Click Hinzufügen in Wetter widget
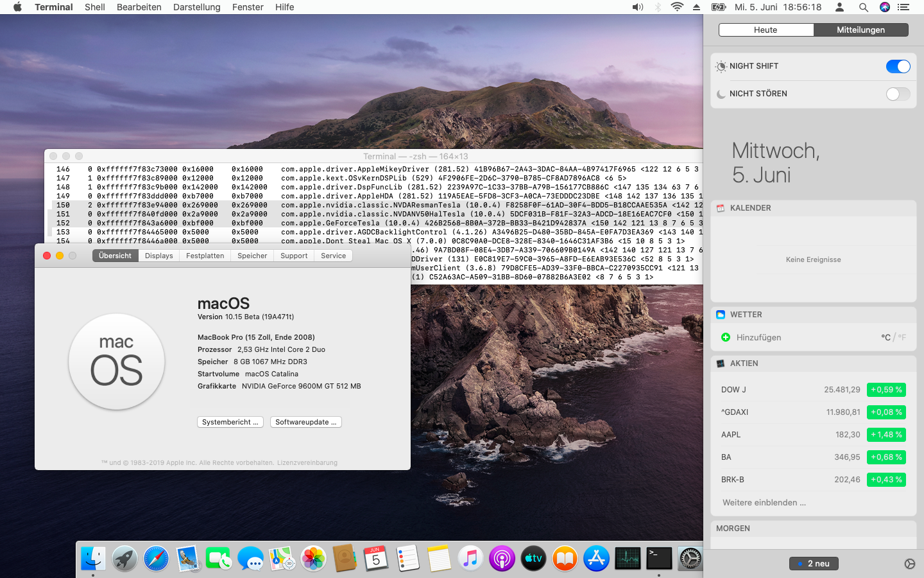 (x=758, y=337)
